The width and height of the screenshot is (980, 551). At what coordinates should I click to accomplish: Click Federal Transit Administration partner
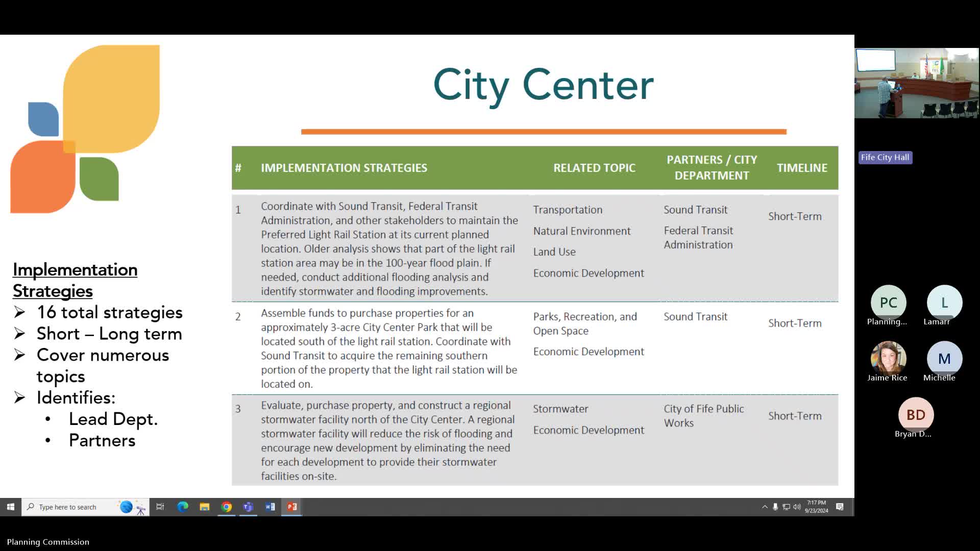[x=698, y=238]
